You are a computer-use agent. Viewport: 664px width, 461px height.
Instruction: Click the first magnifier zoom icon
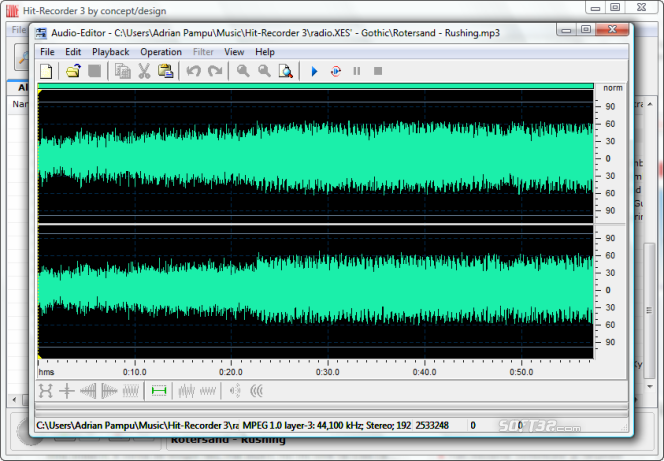(x=243, y=71)
